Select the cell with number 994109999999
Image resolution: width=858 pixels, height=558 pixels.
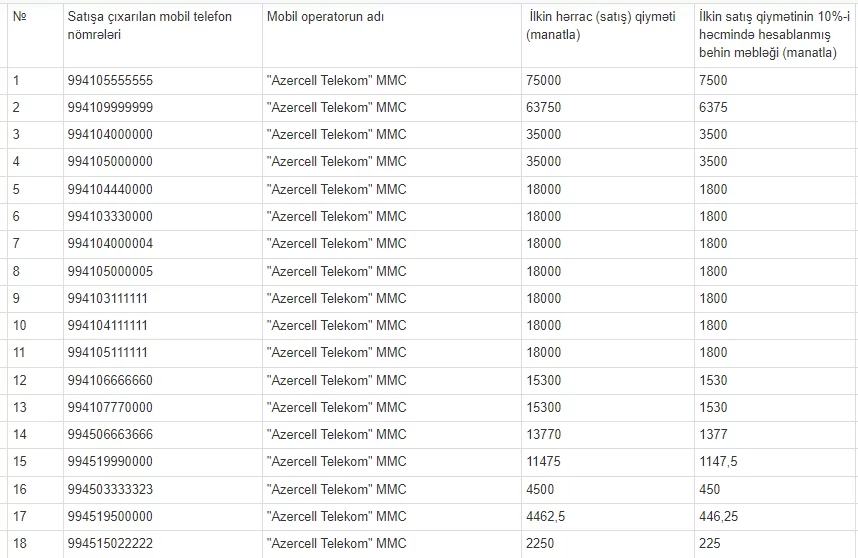click(110, 107)
